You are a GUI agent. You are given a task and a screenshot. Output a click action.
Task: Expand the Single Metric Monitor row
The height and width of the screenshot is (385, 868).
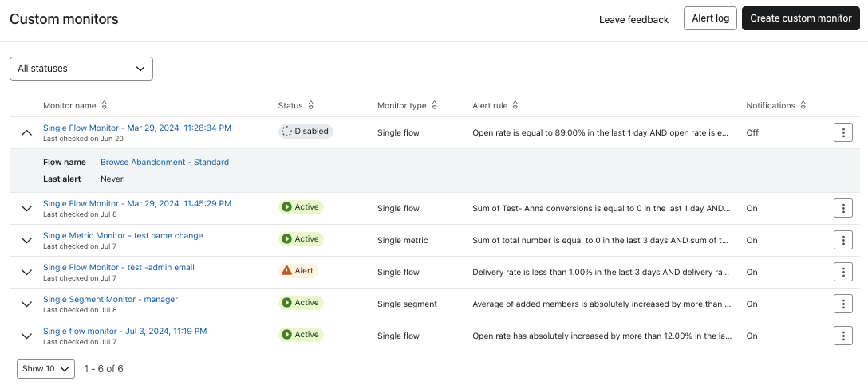[26, 240]
